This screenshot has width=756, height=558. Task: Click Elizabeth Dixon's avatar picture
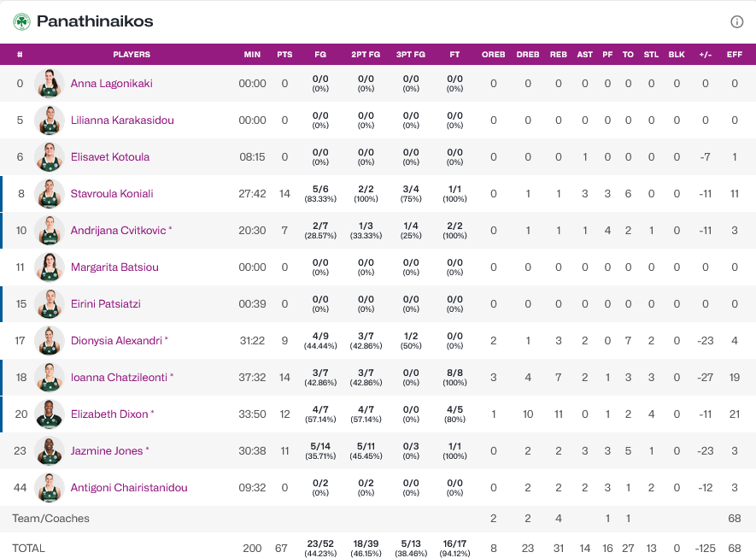(x=50, y=414)
